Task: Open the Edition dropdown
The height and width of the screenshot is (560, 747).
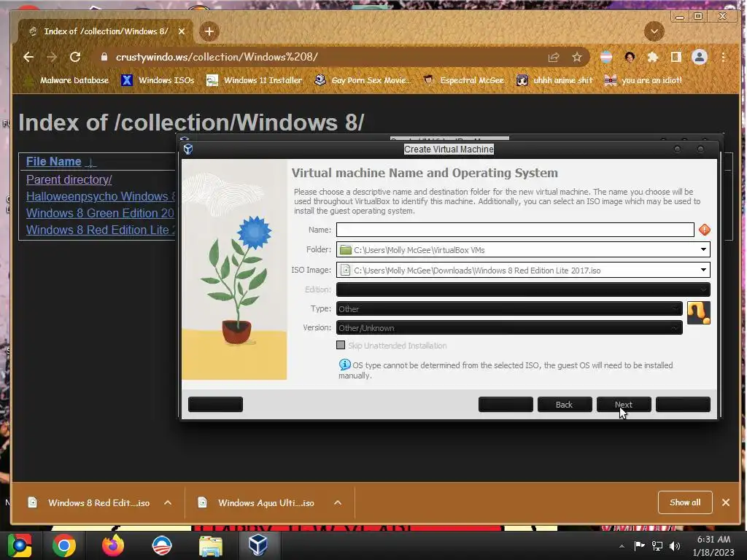Action: point(523,289)
